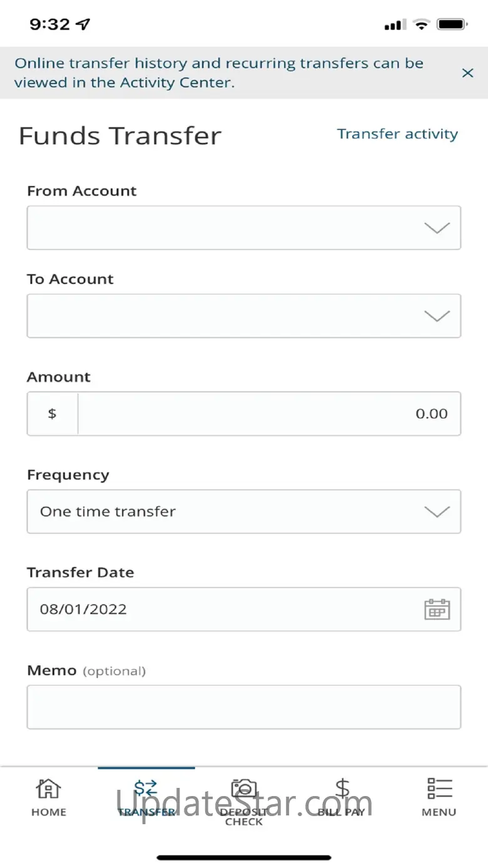Tap the iOS home indicator bar
The width and height of the screenshot is (488, 868).
tap(244, 857)
